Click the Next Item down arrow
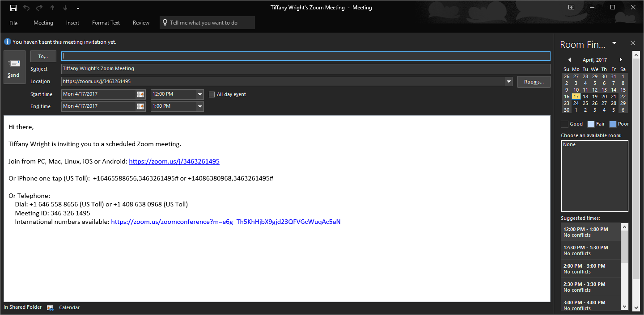This screenshot has height=315, width=644. pos(65,8)
